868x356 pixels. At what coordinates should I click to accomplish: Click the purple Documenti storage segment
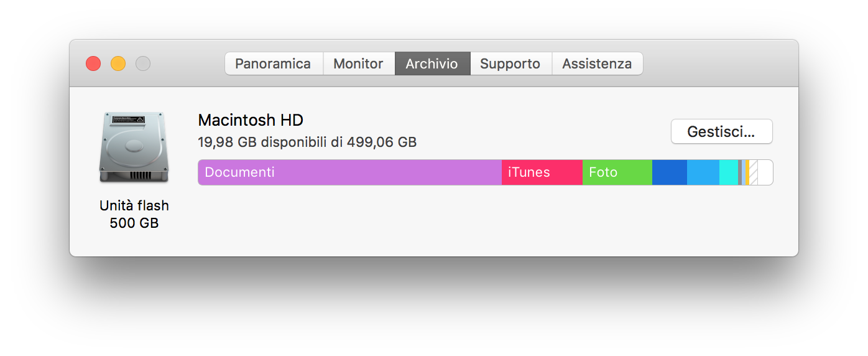tap(349, 172)
